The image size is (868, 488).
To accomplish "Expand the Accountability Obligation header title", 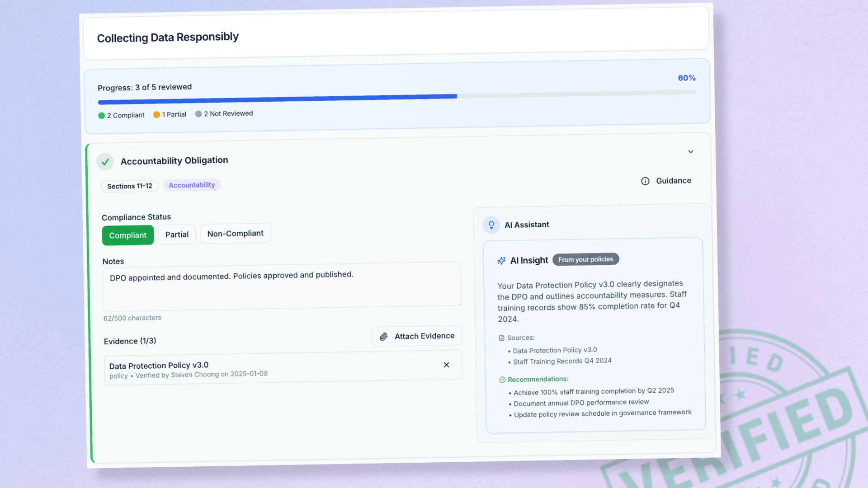I will pos(174,160).
